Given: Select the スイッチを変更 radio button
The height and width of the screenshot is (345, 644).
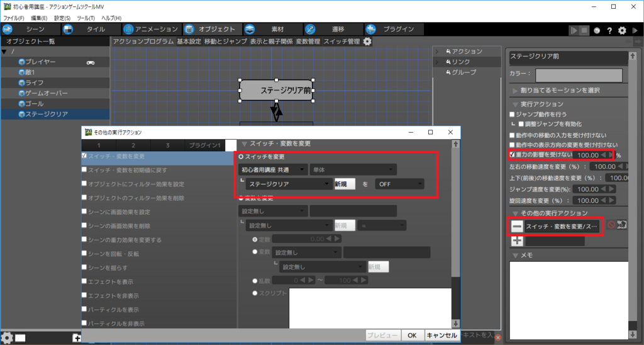Looking at the screenshot, I should pyautogui.click(x=241, y=157).
